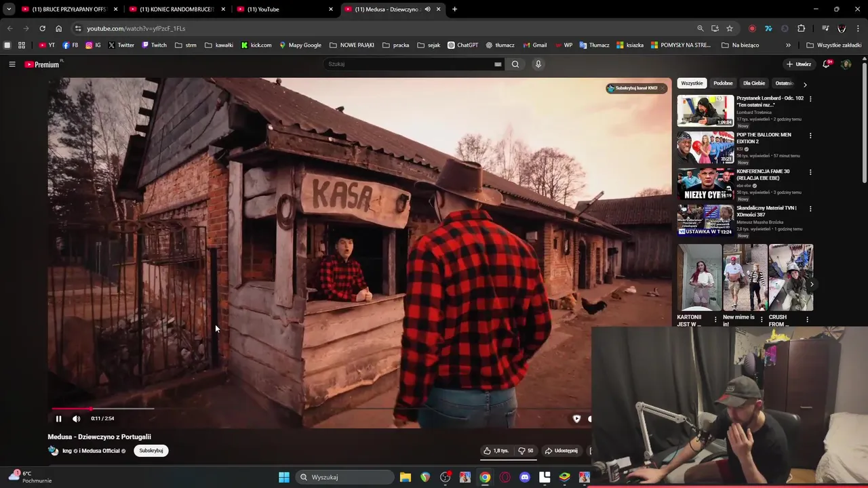Image resolution: width=868 pixels, height=488 pixels.
Task: Open the POP THE BALLOON video thumbnail
Action: [x=705, y=147]
